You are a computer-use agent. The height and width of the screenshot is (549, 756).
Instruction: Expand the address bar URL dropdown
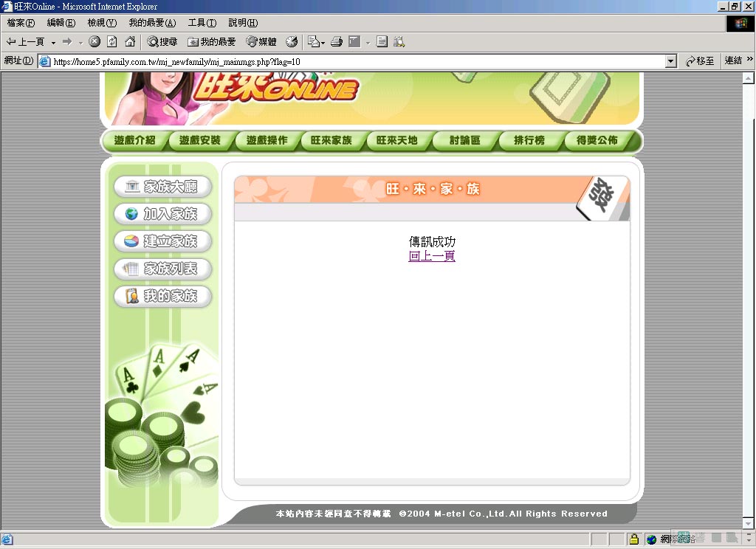tap(670, 61)
